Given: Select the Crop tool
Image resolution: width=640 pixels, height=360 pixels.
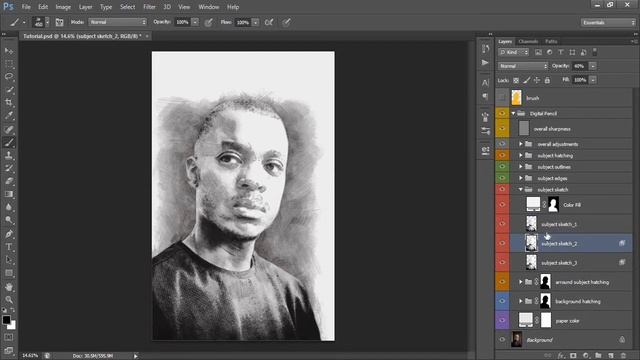Looking at the screenshot, I should click(x=9, y=102).
